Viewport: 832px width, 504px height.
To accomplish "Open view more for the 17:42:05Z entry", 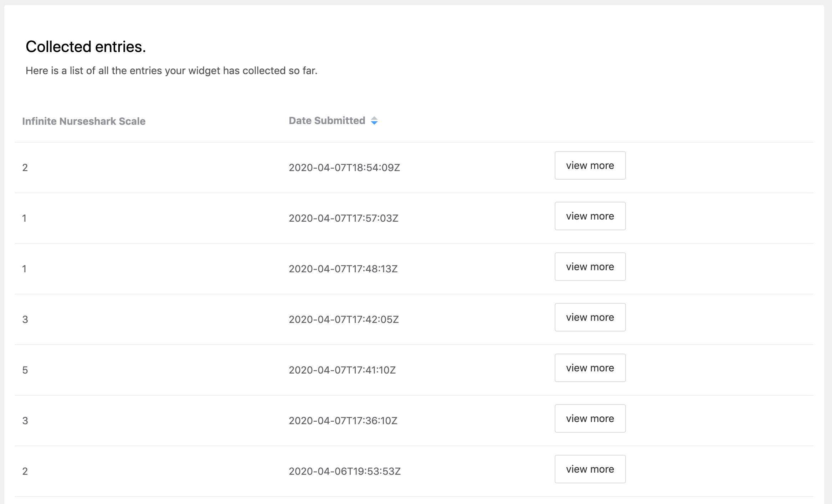I will click(590, 317).
